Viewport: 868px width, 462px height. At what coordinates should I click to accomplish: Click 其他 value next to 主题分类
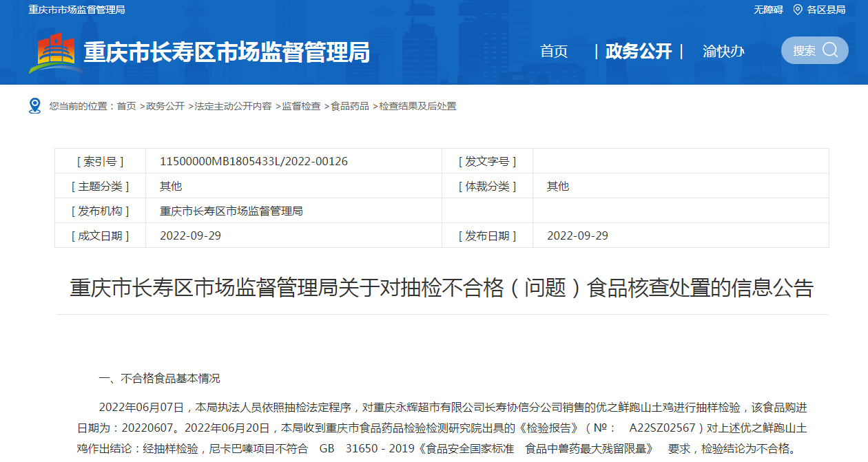click(x=171, y=186)
